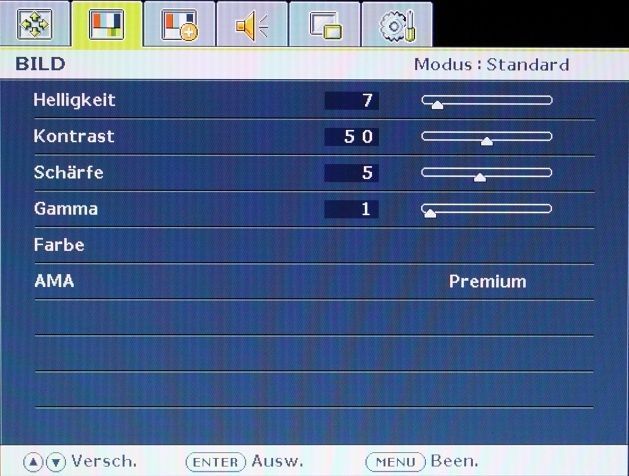Click the Ausw. hint text
This screenshot has width=629, height=476.
point(278,461)
